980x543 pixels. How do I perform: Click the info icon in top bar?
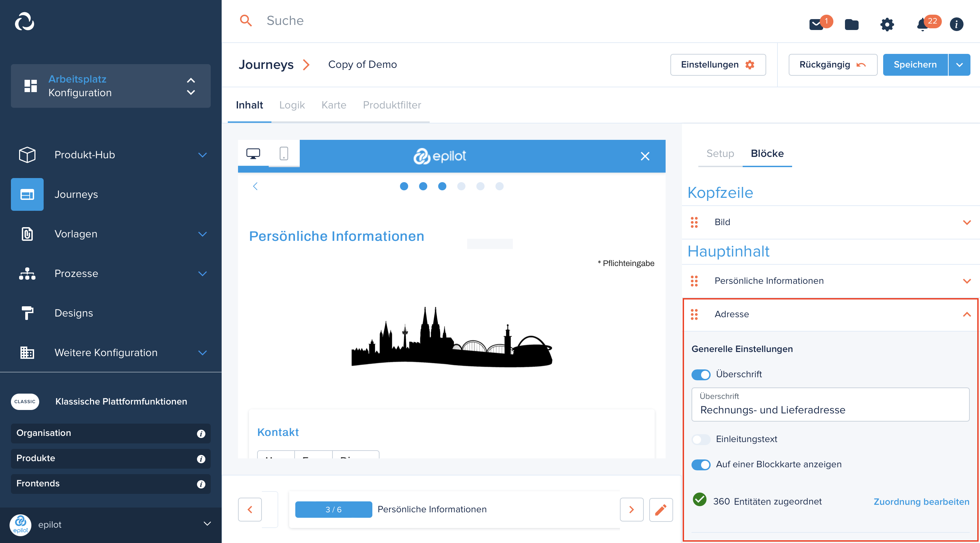tap(956, 24)
